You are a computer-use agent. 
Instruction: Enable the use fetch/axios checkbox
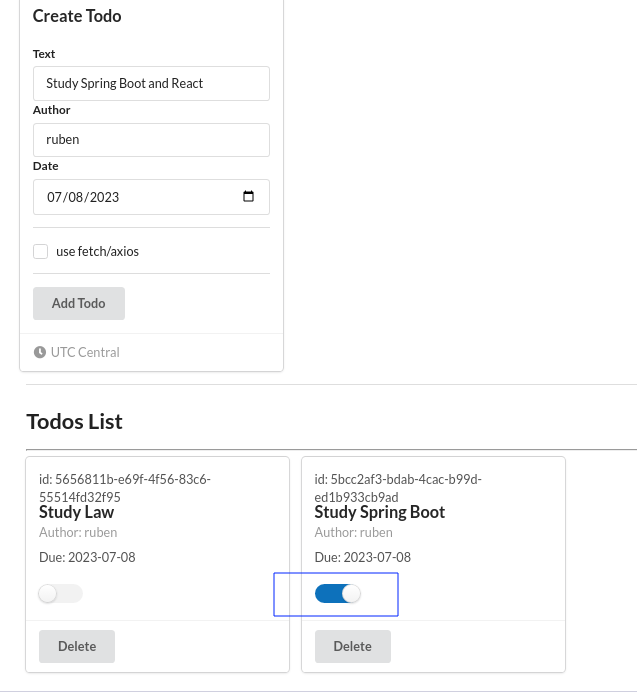(x=41, y=252)
